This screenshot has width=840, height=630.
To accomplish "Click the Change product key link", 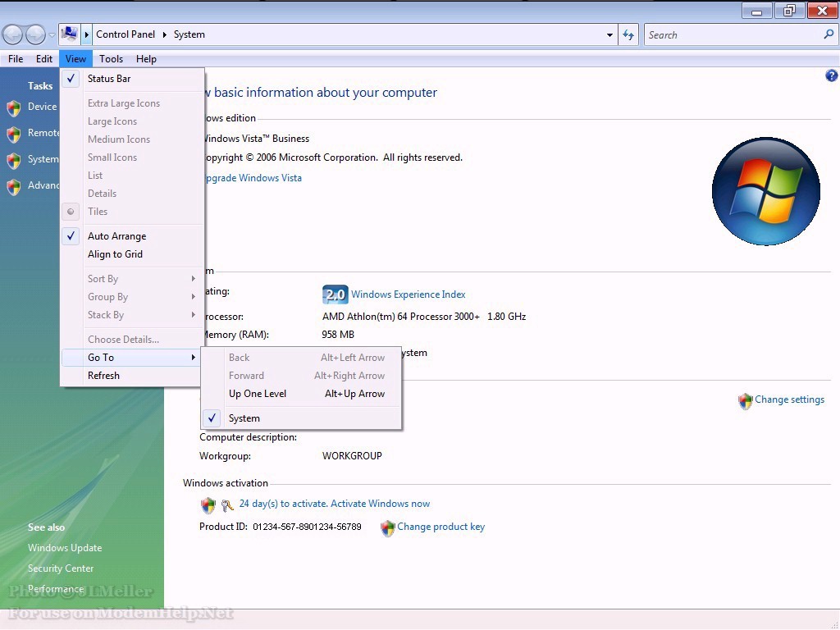I will tap(441, 527).
